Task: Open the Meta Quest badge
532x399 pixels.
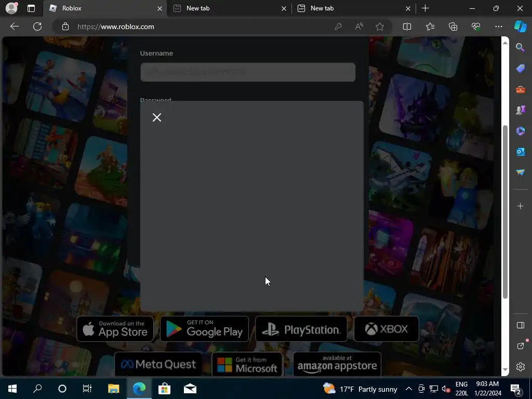Action: 158,364
